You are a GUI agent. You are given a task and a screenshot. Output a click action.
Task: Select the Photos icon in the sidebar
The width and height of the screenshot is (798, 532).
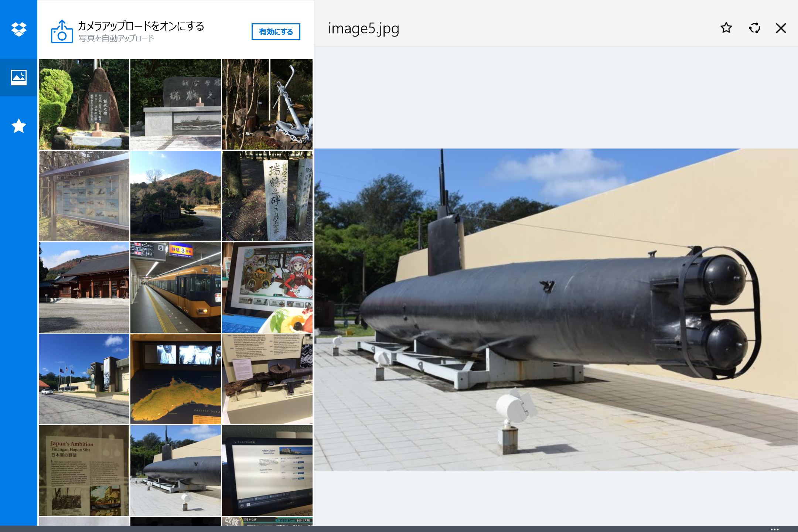pos(18,78)
